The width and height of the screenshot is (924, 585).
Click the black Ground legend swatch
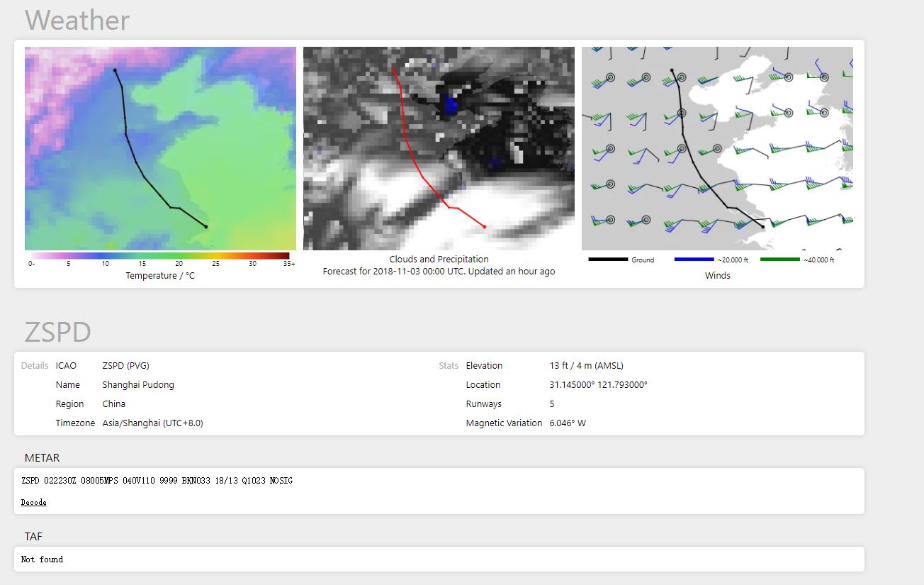coord(608,260)
